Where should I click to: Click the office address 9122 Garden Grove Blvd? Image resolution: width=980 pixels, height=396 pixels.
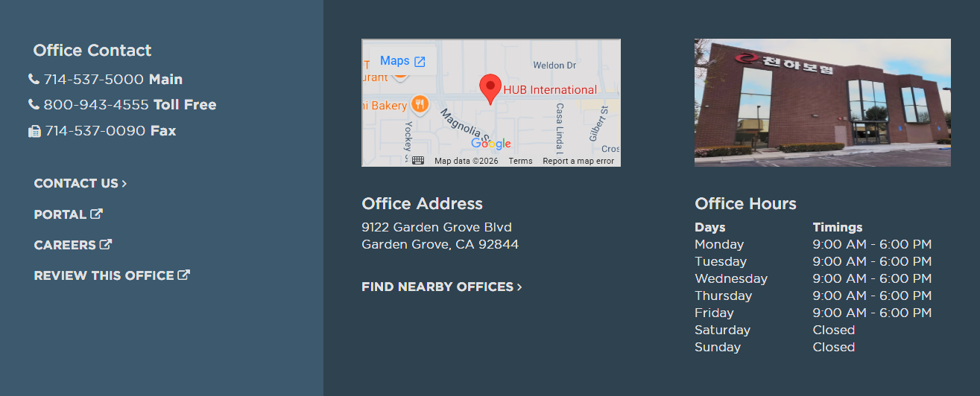click(437, 227)
